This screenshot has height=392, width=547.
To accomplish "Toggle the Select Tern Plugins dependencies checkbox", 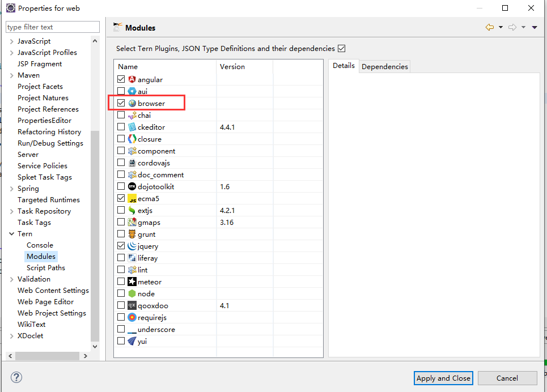I will [x=342, y=49].
